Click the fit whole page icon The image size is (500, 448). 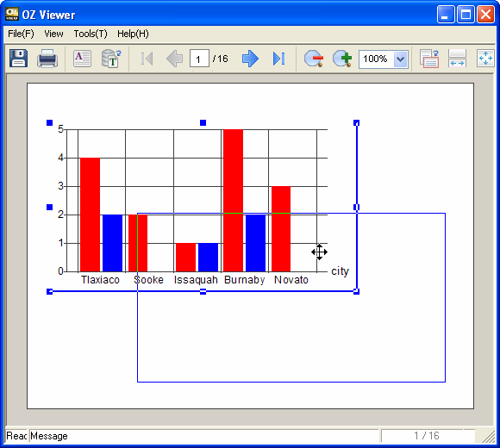click(x=485, y=59)
